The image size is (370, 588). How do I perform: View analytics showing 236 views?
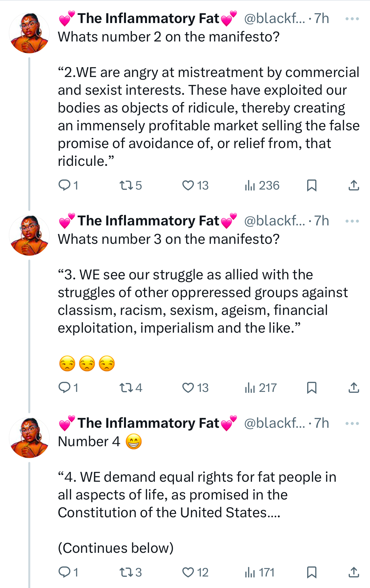click(x=262, y=186)
